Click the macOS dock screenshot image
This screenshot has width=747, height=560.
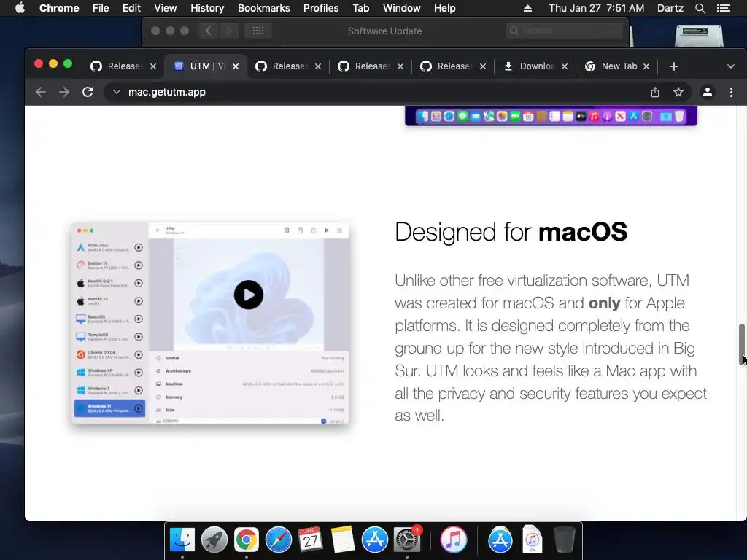coord(551,116)
